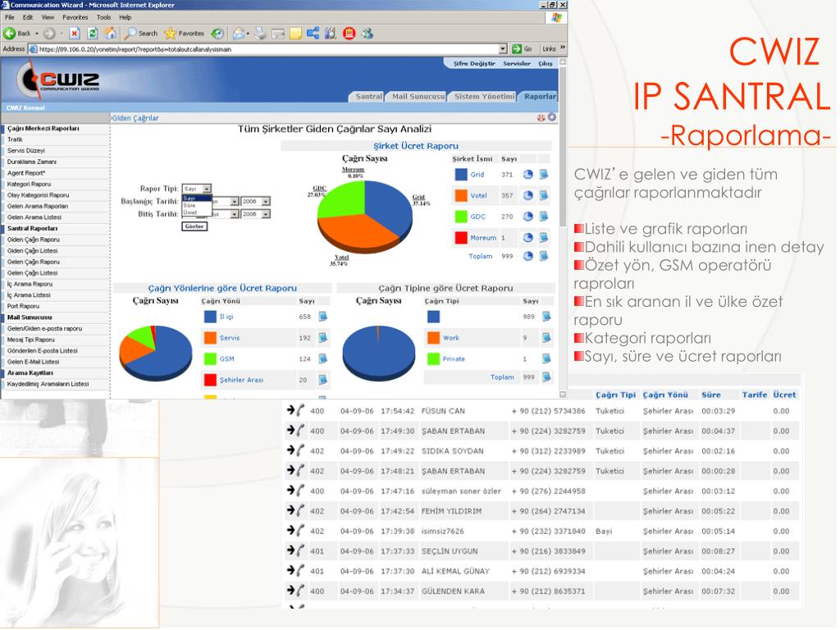This screenshot has height=630, width=840.
Task: Switch to the Santral tab
Action: point(368,97)
